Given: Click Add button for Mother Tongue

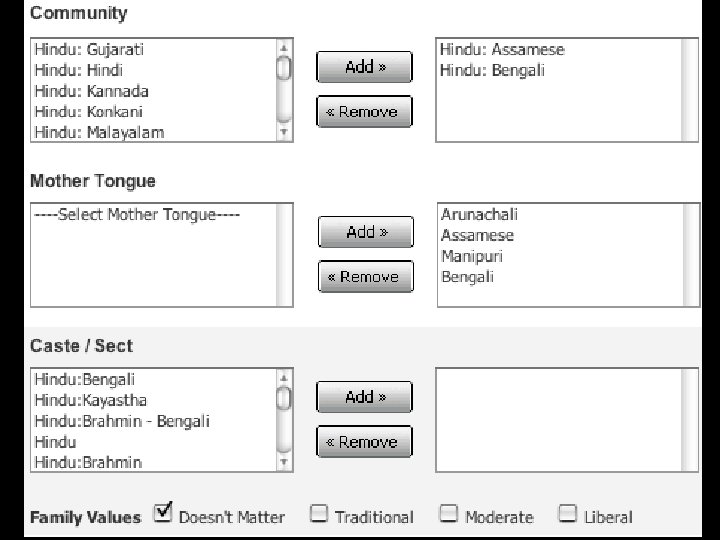Looking at the screenshot, I should tap(365, 232).
